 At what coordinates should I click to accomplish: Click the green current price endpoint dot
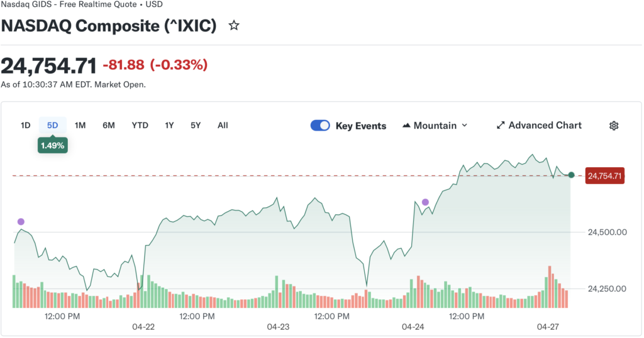[571, 175]
